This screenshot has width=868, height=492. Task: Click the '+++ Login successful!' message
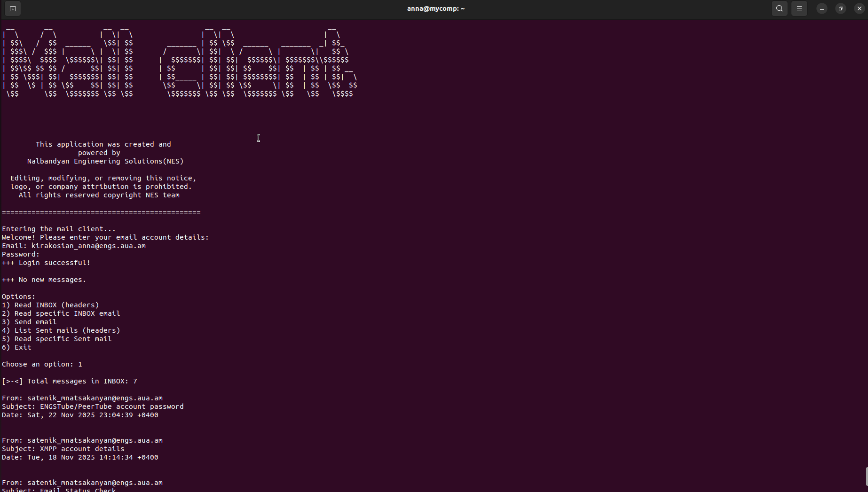pyautogui.click(x=46, y=263)
